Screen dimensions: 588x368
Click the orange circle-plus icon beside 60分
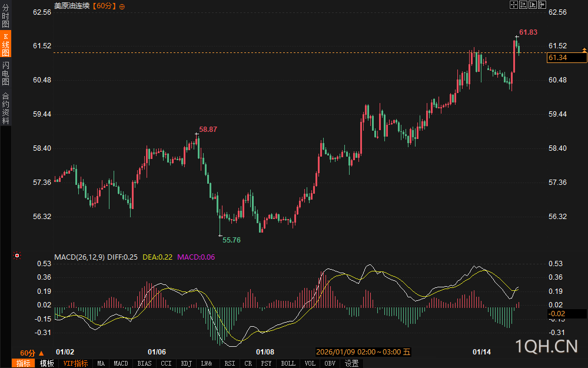(122, 6)
